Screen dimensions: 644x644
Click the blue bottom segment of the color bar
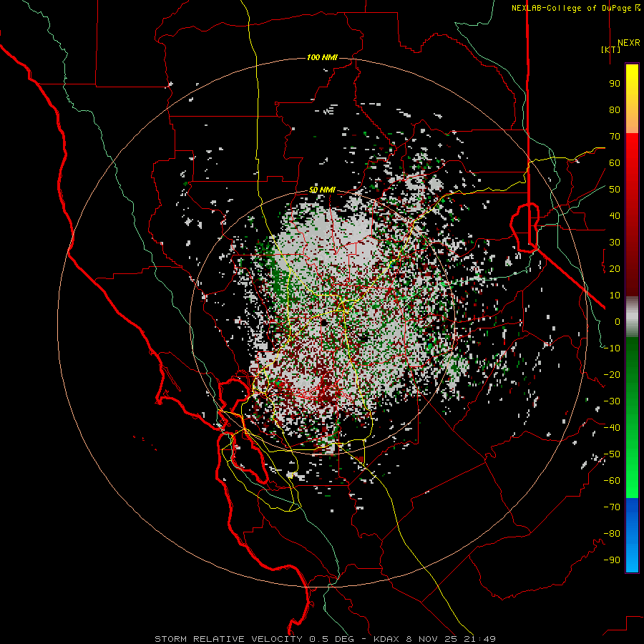click(x=632, y=535)
